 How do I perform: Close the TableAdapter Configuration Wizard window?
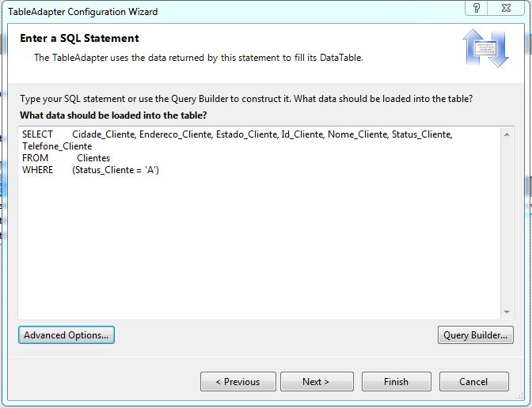click(x=511, y=9)
